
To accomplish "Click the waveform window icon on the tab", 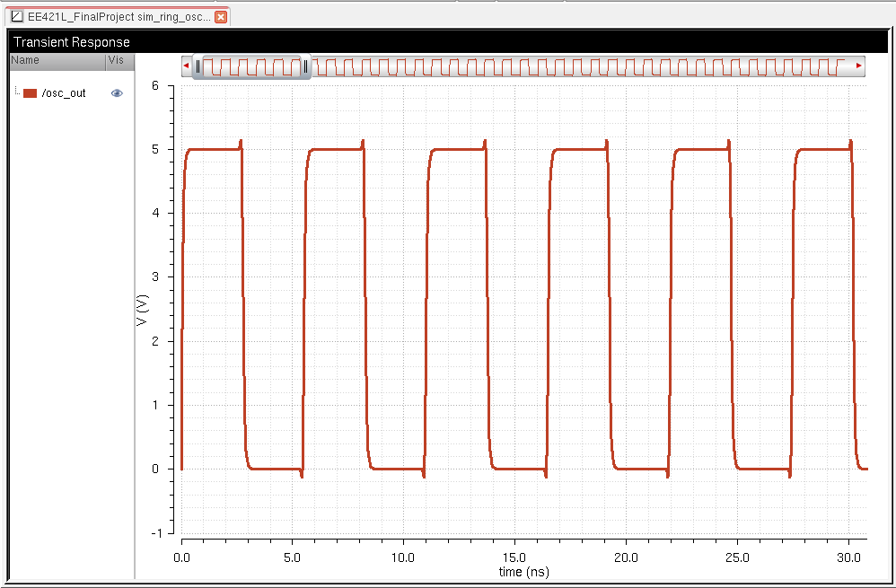I will tap(16, 16).
